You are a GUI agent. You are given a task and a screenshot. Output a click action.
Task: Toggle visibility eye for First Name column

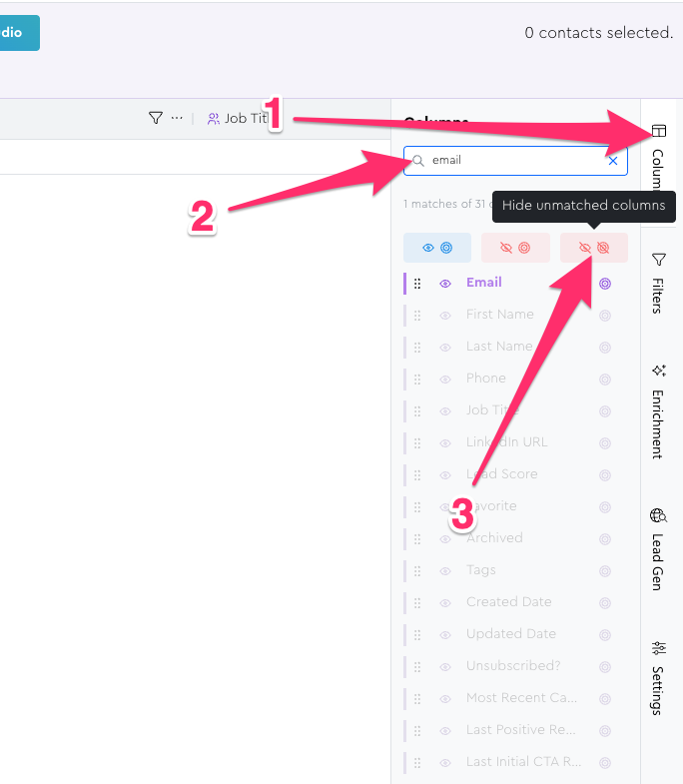click(x=445, y=315)
